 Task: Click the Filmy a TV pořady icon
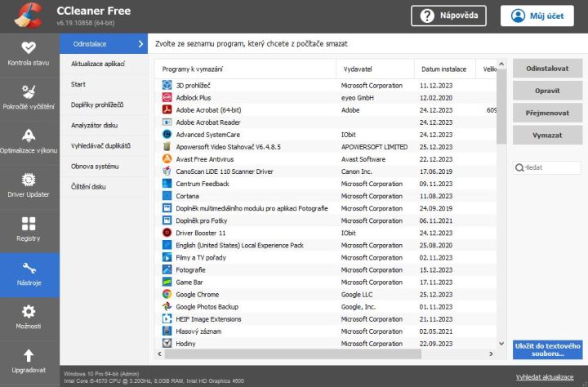167,257
